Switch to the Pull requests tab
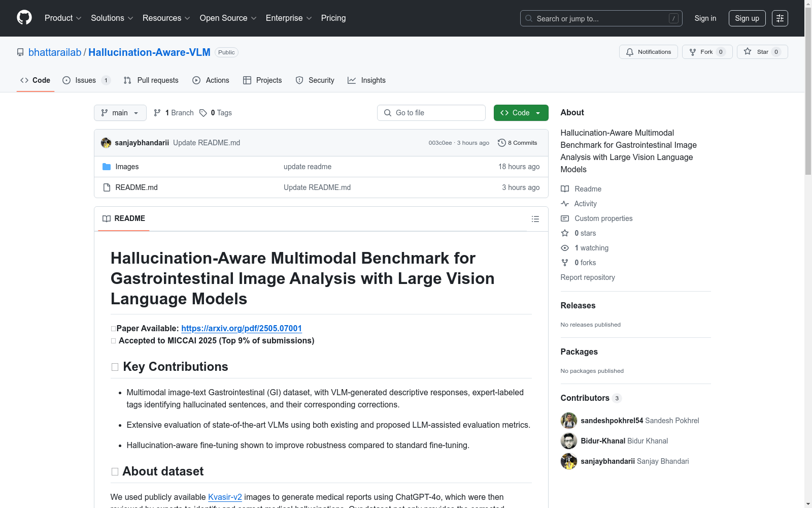Image resolution: width=812 pixels, height=508 pixels. [151, 80]
